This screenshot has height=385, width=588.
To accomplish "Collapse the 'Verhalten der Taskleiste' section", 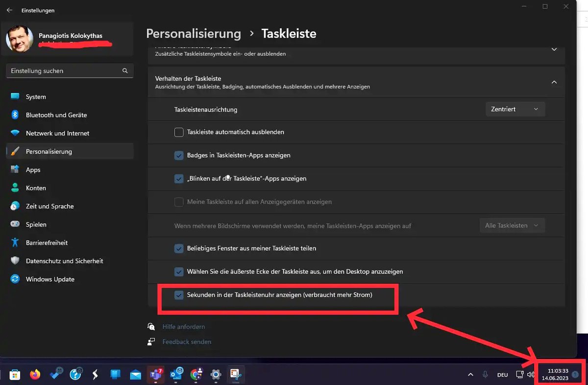I will (x=554, y=82).
